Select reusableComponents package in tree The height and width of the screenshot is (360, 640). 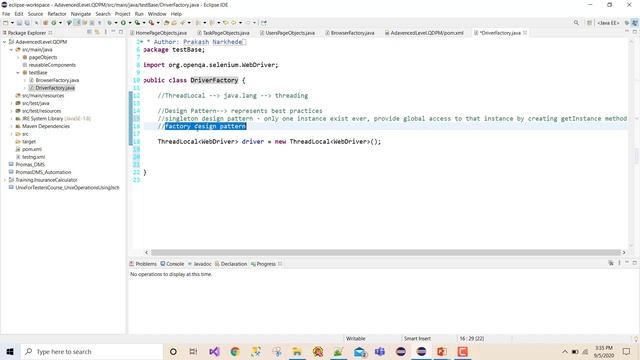(52, 65)
